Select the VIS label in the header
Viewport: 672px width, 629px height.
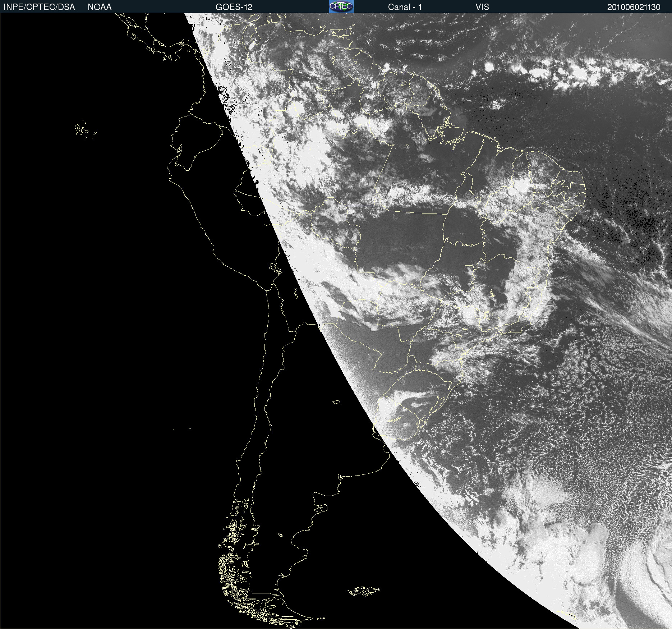(482, 7)
